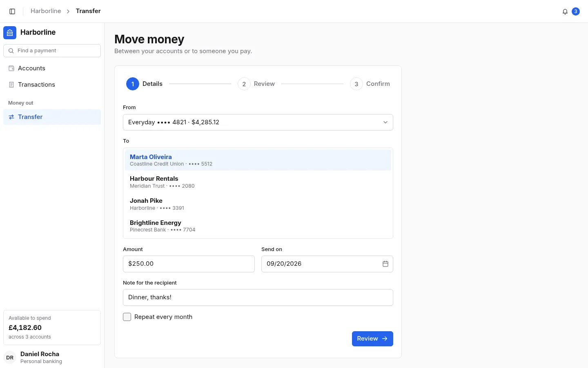Open the notifications bell
This screenshot has width=588, height=368.
[x=565, y=11]
